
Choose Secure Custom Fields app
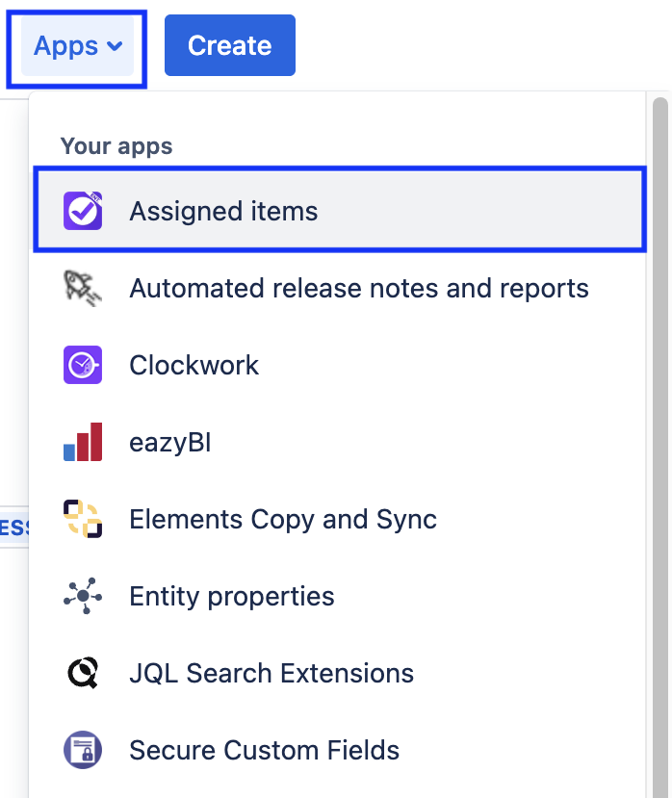pos(340,750)
